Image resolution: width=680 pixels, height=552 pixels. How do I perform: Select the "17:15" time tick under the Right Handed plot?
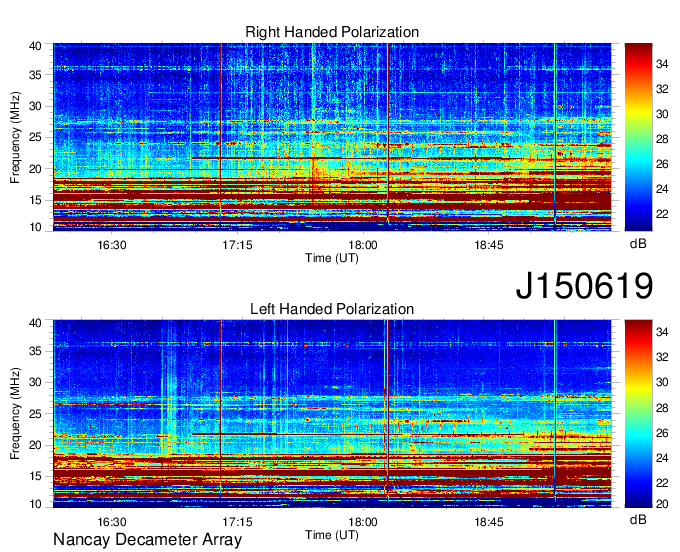pos(237,245)
